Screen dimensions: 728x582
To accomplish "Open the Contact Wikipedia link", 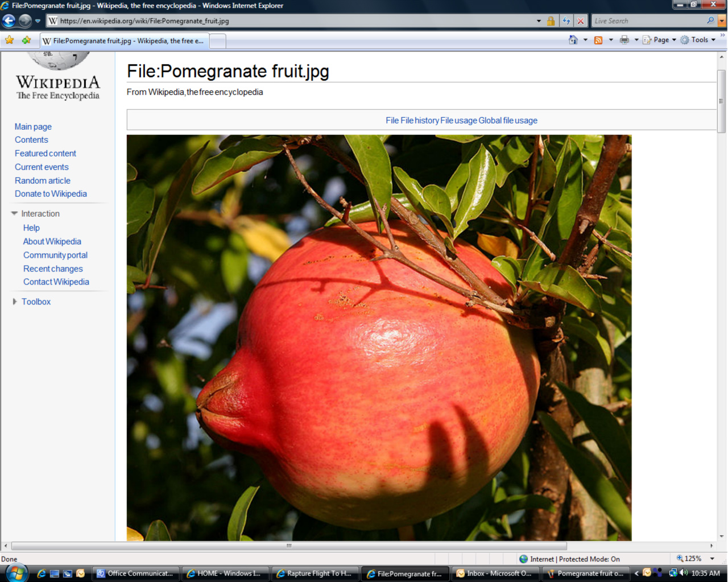I will click(x=56, y=282).
